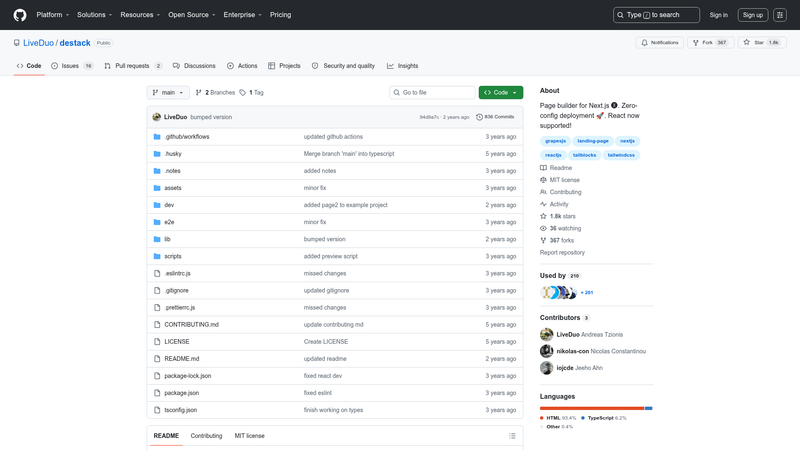The height and width of the screenshot is (450, 800).
Task: Select the README tab below file list
Action: point(166,436)
